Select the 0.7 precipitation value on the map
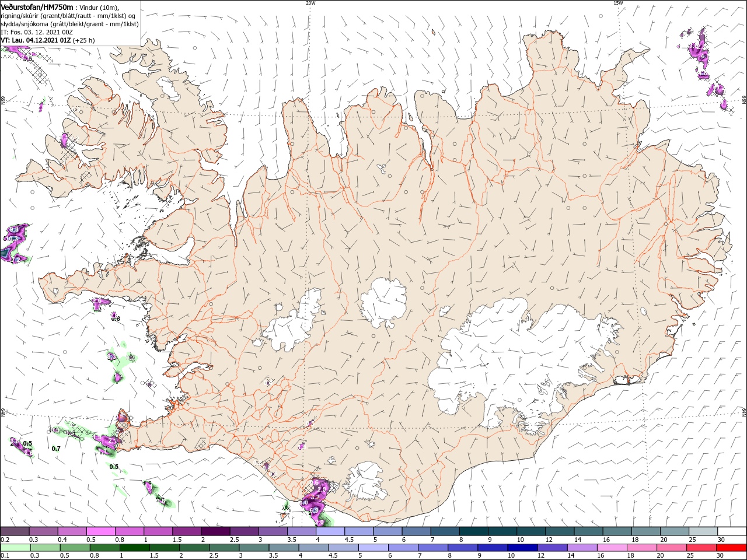Screen dimensions: 747x560 [x=56, y=449]
